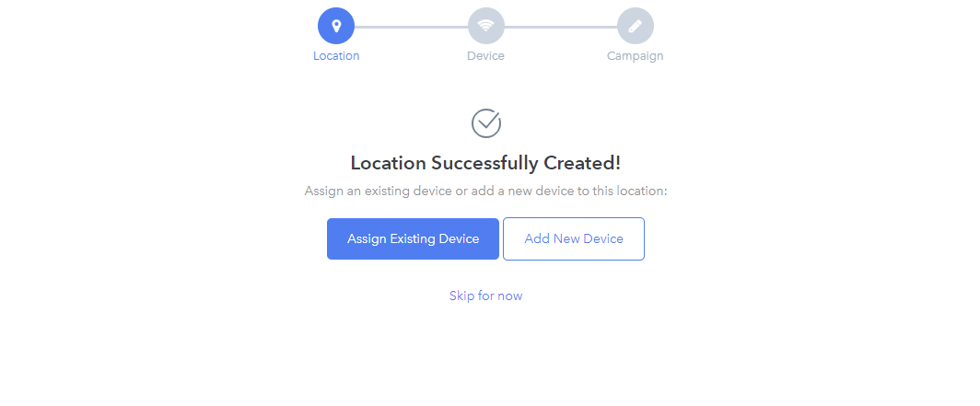Viewport: 980px width, 406px height.
Task: Click the success checkmark circle icon
Action: [x=486, y=123]
